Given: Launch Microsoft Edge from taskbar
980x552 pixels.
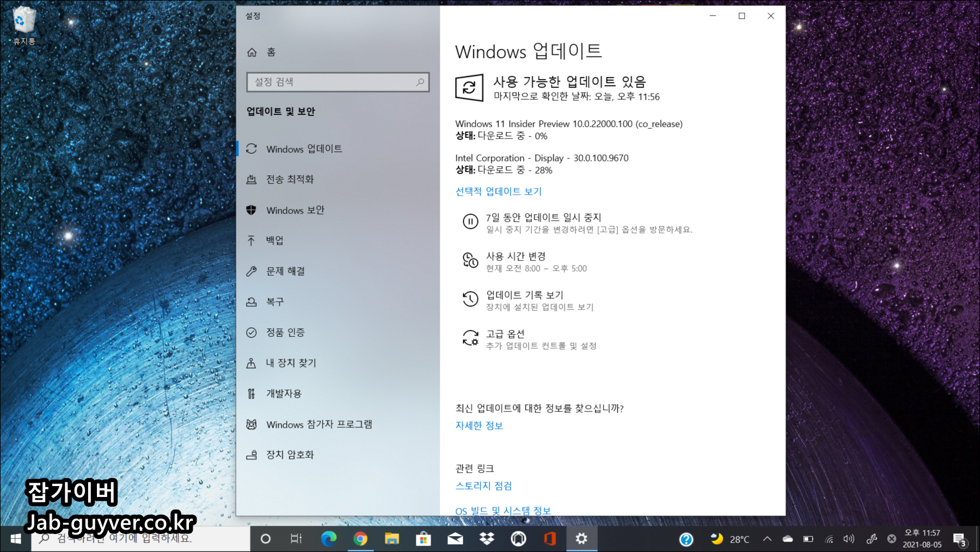Looking at the screenshot, I should point(328,539).
